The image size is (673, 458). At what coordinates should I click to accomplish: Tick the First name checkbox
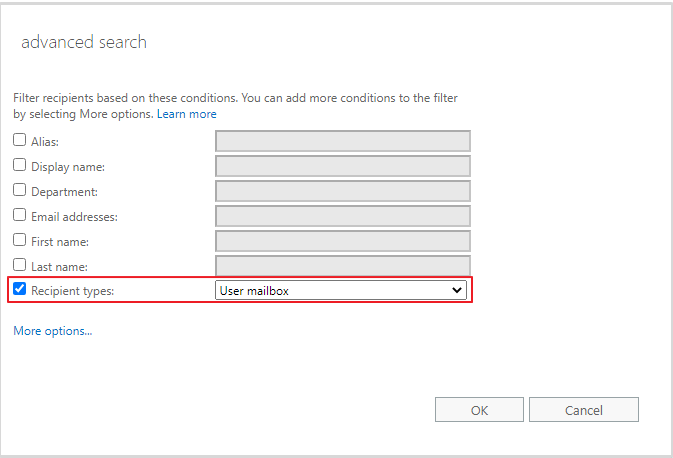19,240
